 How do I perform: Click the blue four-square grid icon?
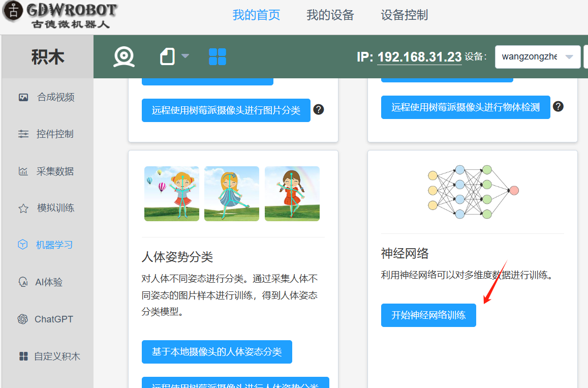click(x=218, y=56)
